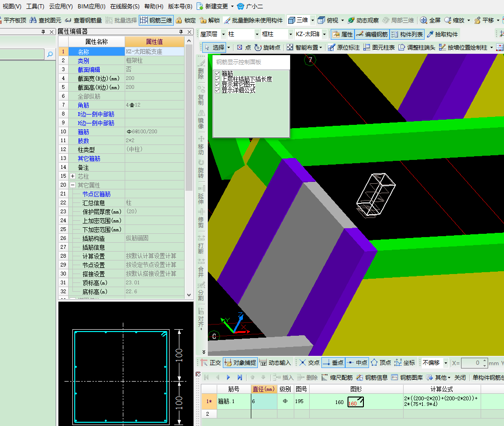Collapse the 其它属性 property group

[x=73, y=185]
